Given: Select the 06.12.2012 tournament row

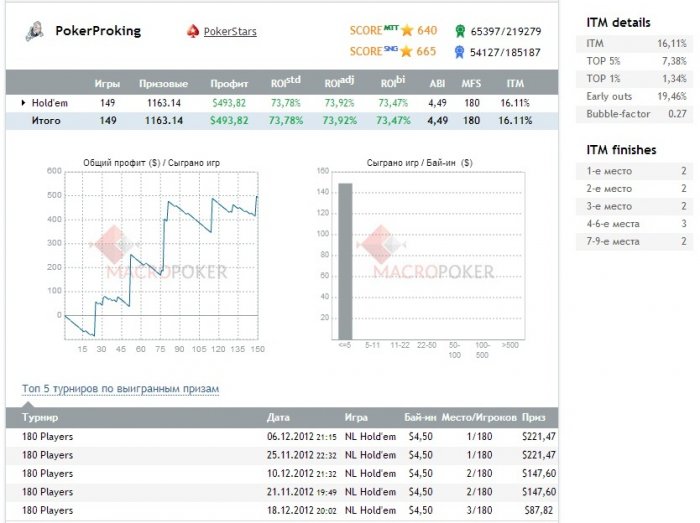Looking at the screenshot, I should coord(288,437).
